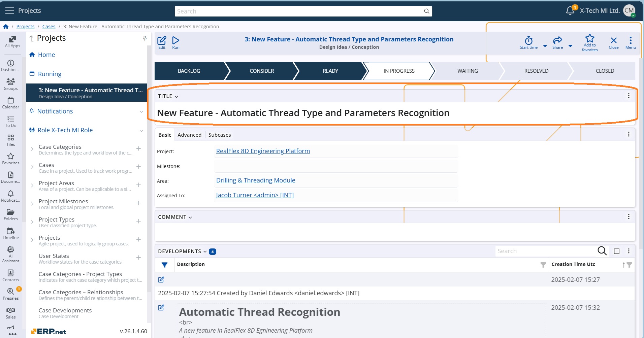
Task: Set the case state to CLOSED
Action: click(605, 71)
